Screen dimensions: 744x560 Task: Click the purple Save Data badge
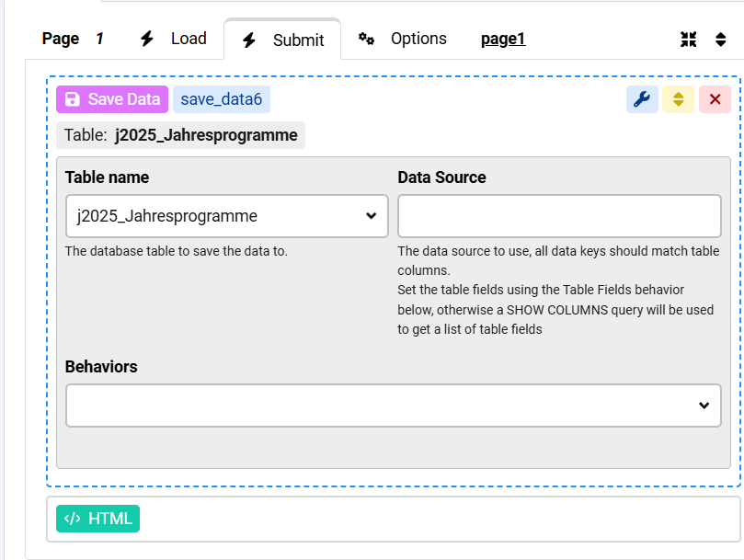point(112,99)
